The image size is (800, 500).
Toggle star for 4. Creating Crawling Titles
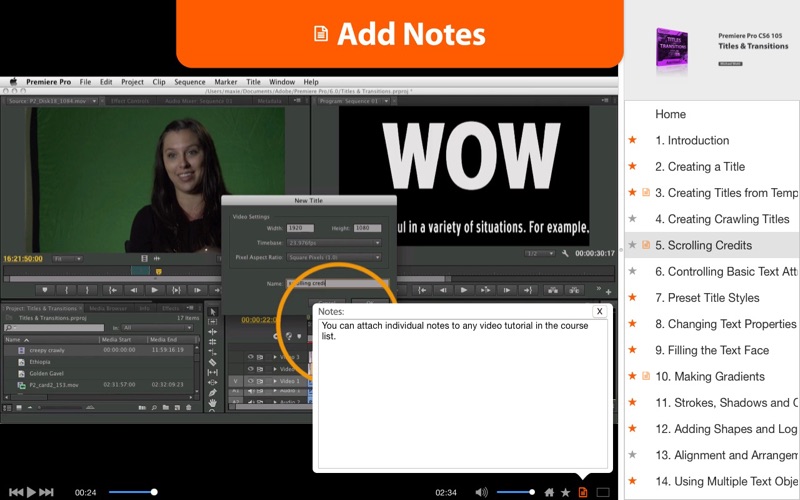pos(633,218)
